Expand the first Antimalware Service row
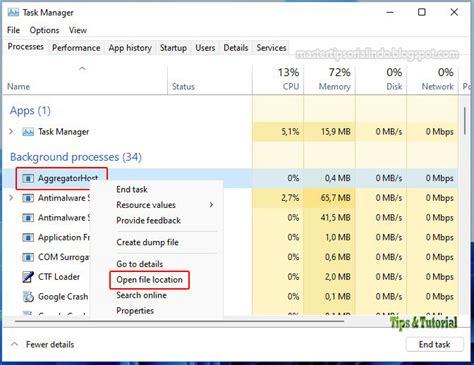This screenshot has width=474, height=365. pyautogui.click(x=11, y=198)
